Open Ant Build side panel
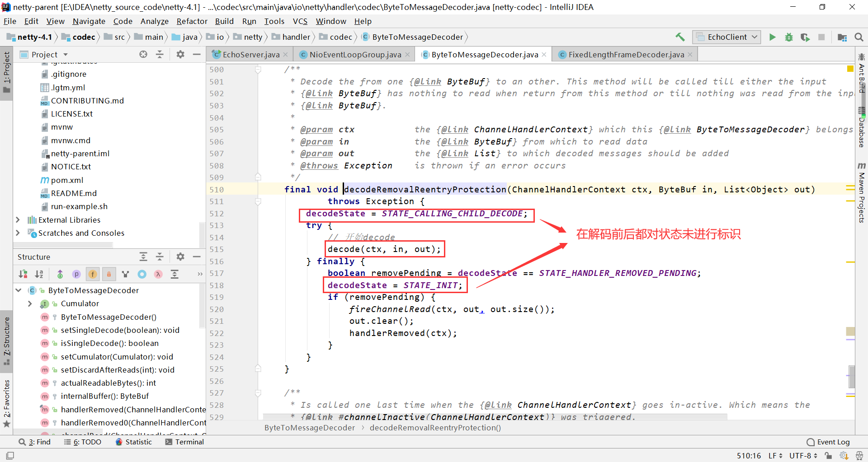This screenshot has height=462, width=868. (862, 73)
